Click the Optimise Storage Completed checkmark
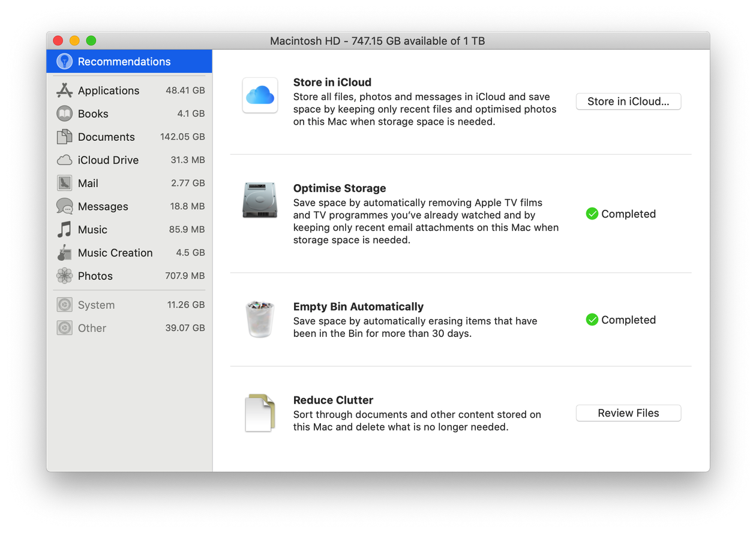This screenshot has height=533, width=756. [592, 214]
